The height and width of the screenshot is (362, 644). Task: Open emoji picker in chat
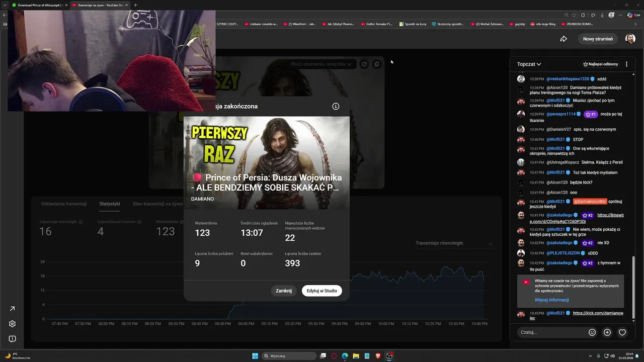pyautogui.click(x=592, y=332)
